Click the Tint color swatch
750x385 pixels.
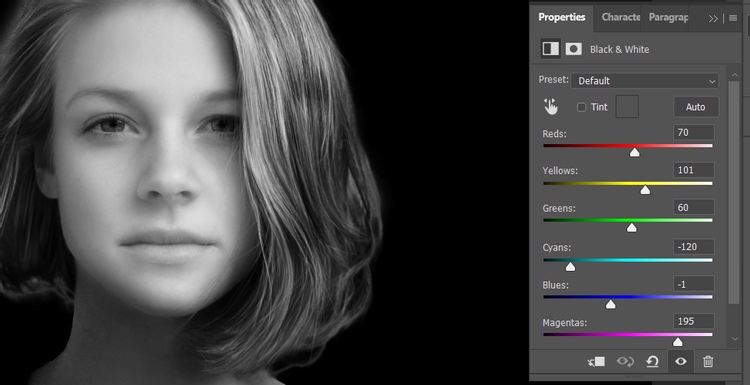coord(627,106)
